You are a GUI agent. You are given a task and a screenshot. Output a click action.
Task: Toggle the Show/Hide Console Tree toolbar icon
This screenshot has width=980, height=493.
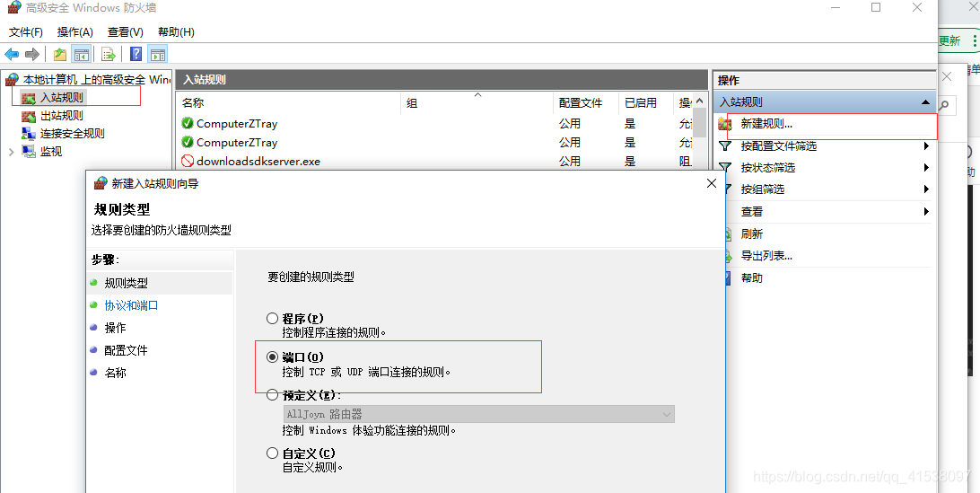coord(82,55)
